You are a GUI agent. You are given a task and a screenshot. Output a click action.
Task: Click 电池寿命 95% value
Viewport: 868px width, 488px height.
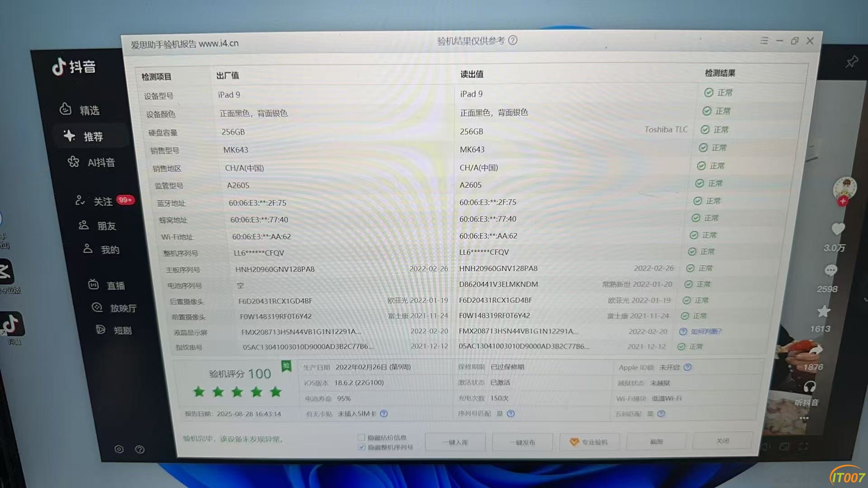point(344,398)
